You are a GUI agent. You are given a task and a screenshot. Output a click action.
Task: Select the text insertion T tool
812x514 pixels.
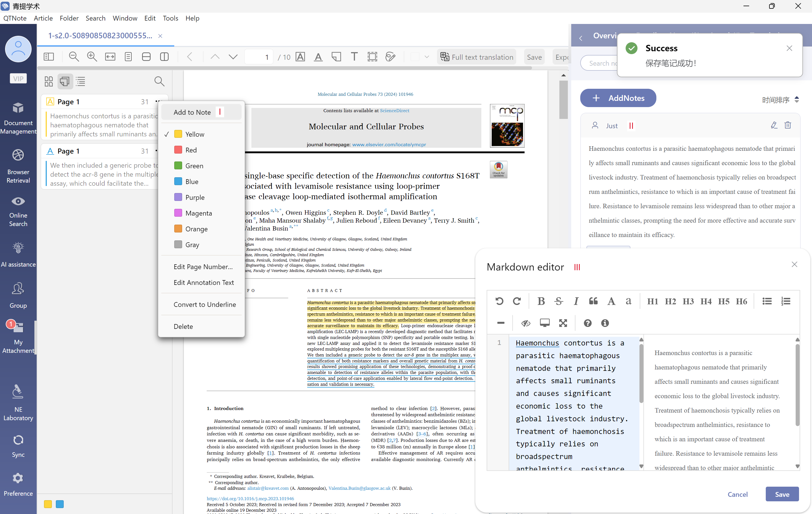[x=354, y=56]
